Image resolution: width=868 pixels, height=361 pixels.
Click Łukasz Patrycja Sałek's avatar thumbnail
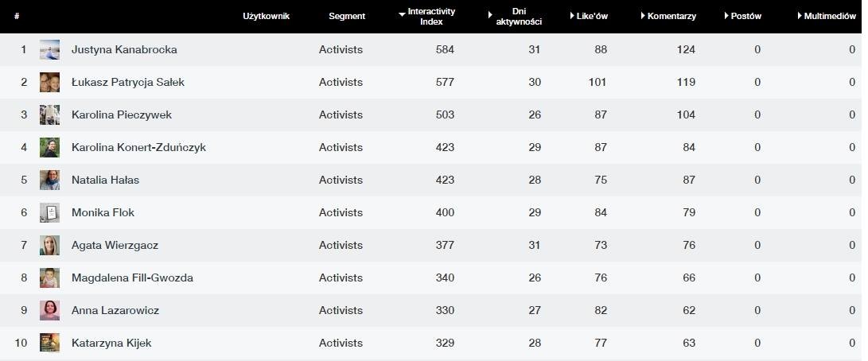pos(49,82)
